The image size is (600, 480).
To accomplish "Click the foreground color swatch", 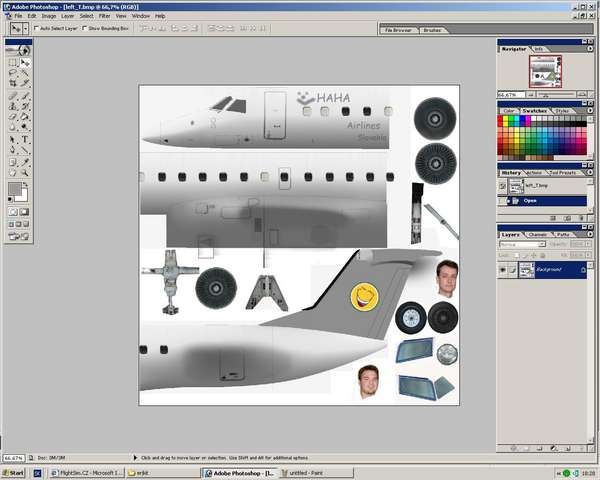I will tap(15, 189).
